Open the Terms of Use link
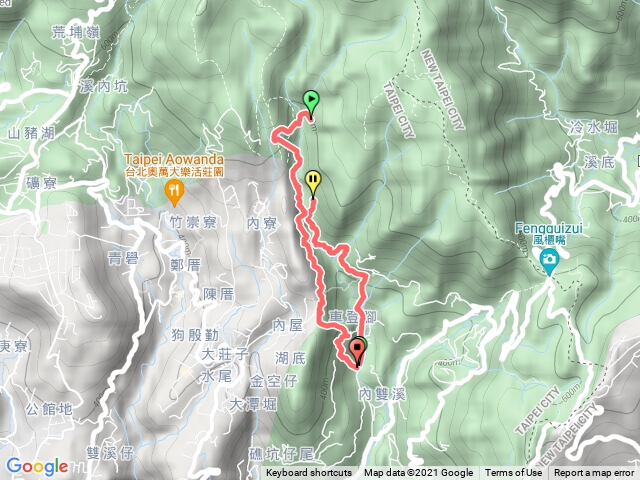The image size is (640, 480). coord(513,473)
